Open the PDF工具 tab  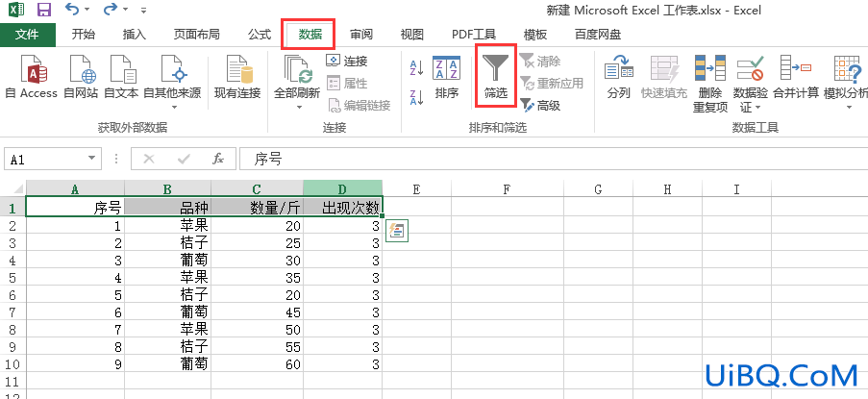(x=474, y=35)
